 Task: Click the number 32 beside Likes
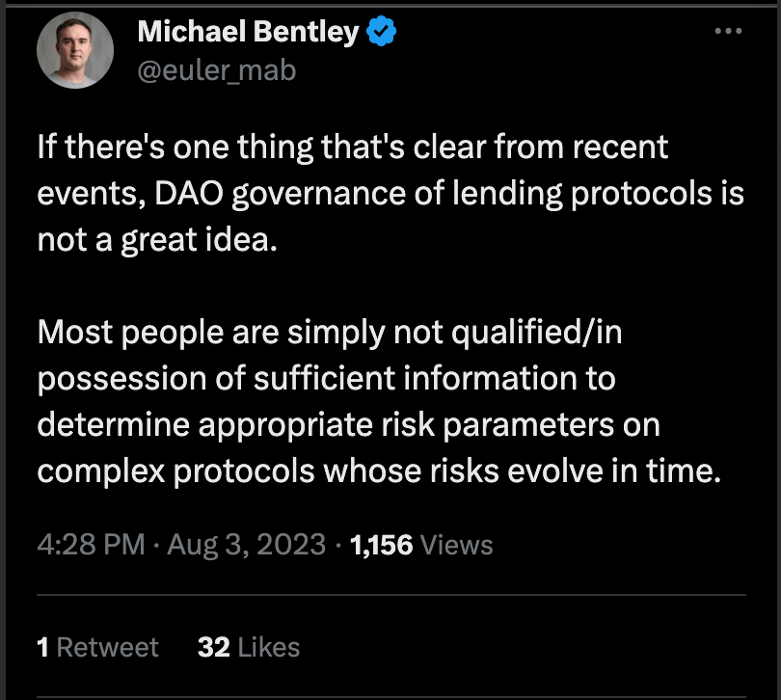click(x=214, y=647)
